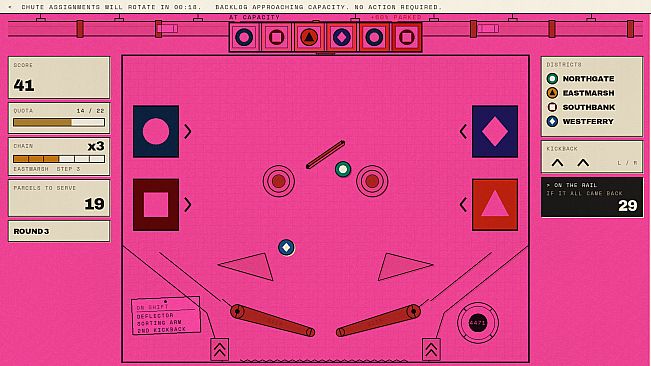Click the navy diamond chute
651x366 pixels.
pyautogui.click(x=495, y=132)
